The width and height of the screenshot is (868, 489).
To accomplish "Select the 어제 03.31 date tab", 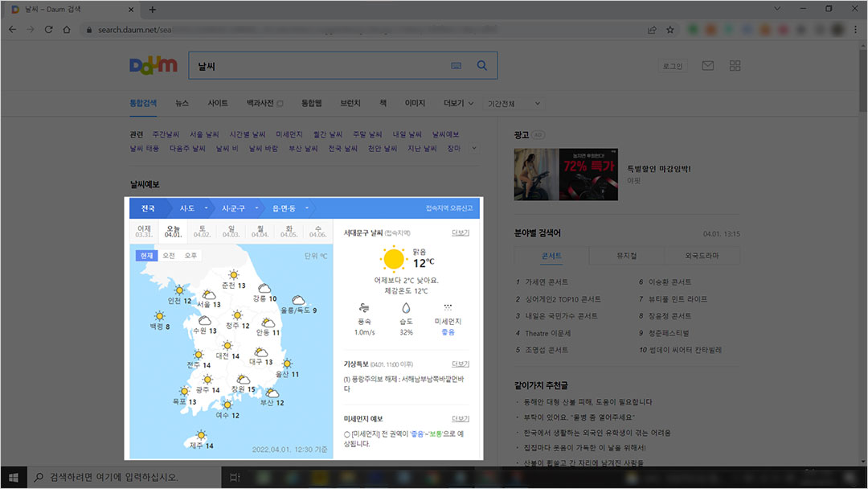I will [x=144, y=232].
